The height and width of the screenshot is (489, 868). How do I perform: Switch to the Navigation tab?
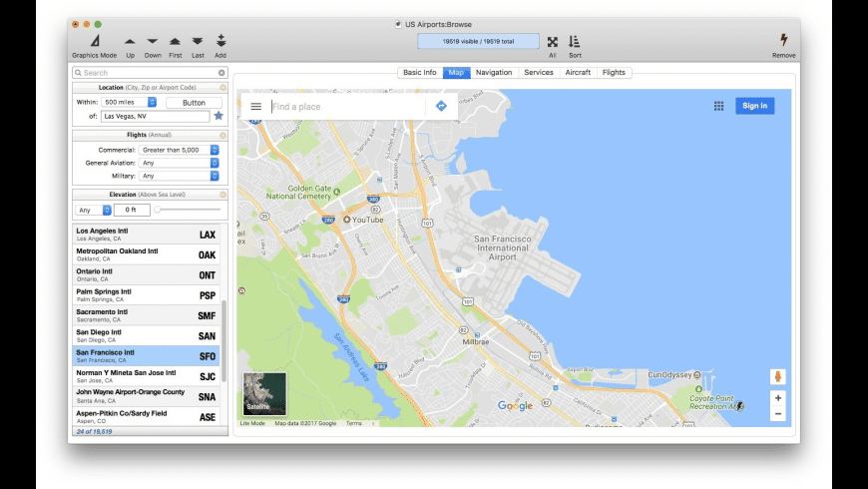coord(493,73)
